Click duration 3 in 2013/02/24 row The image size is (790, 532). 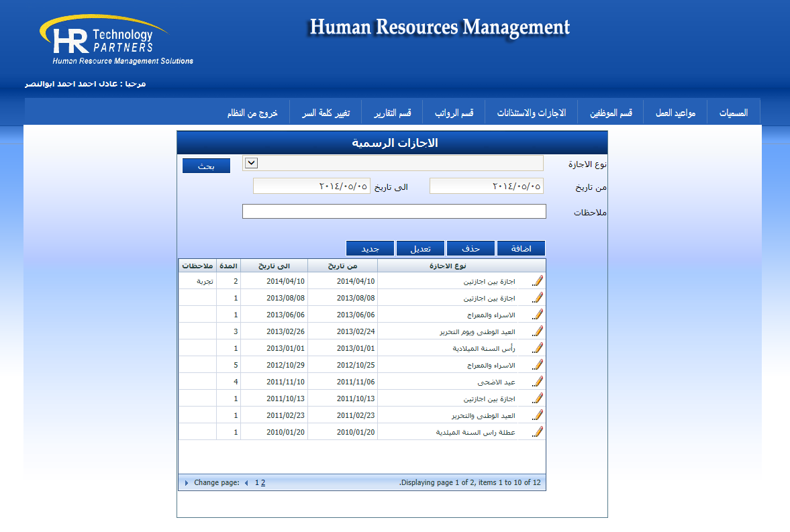coord(236,331)
